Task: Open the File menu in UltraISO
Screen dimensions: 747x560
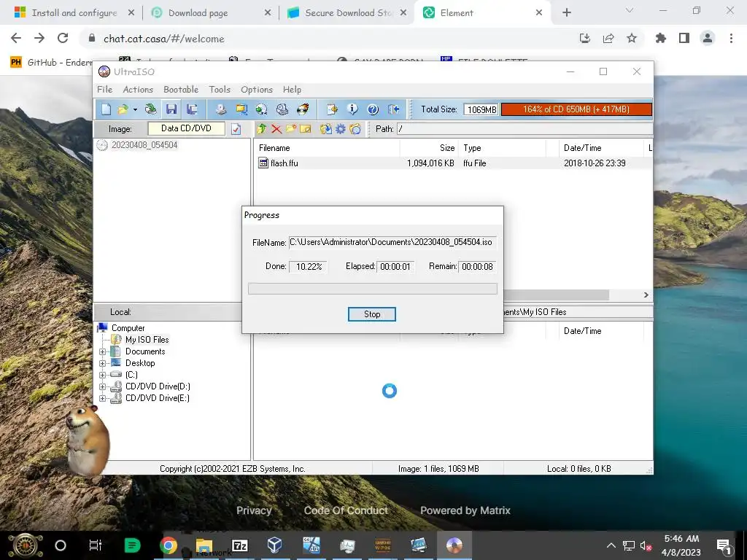Action: point(105,90)
